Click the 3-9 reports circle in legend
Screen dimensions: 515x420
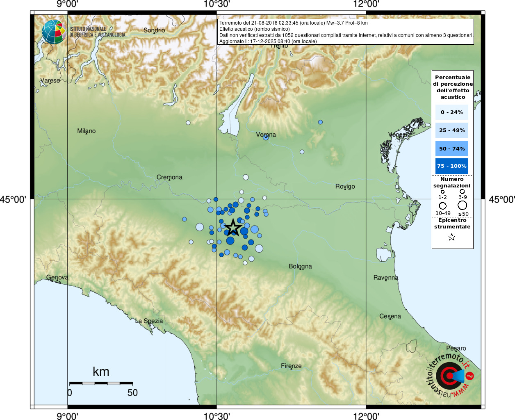[462, 191]
